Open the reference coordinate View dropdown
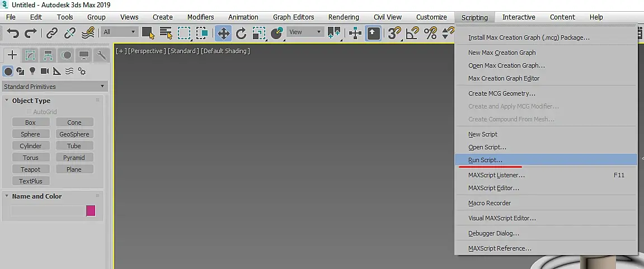644x269 pixels. coord(305,32)
